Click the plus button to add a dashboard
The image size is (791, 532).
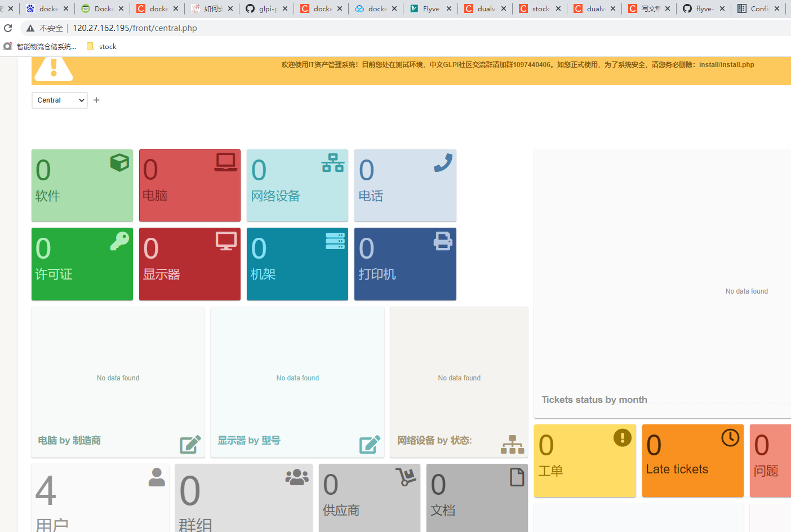click(x=96, y=100)
